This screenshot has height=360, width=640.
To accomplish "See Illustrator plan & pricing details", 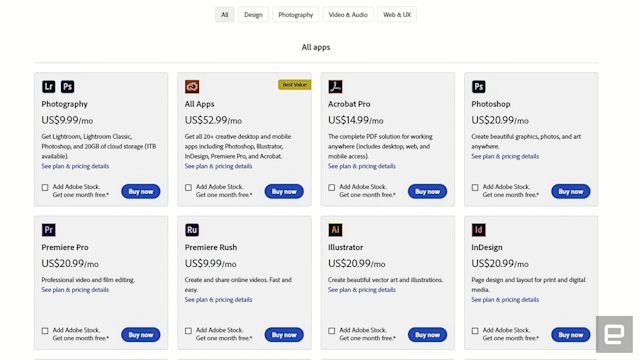I will pos(362,290).
